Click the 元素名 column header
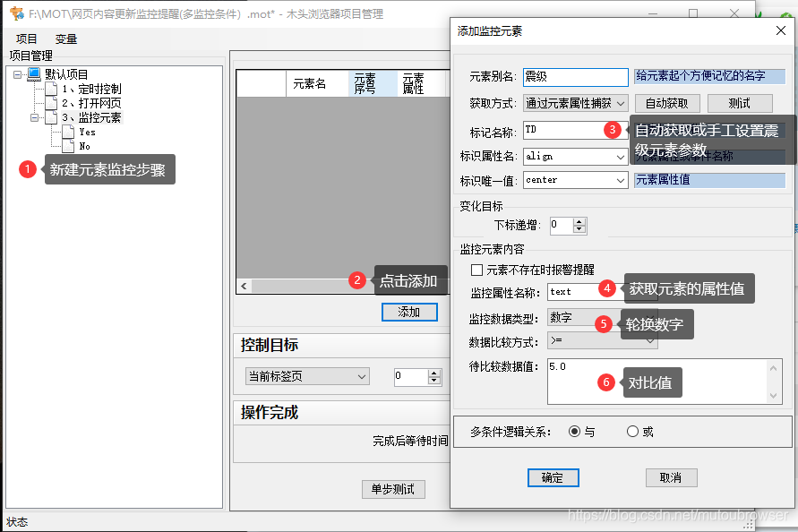The width and height of the screenshot is (798, 532). tap(317, 83)
